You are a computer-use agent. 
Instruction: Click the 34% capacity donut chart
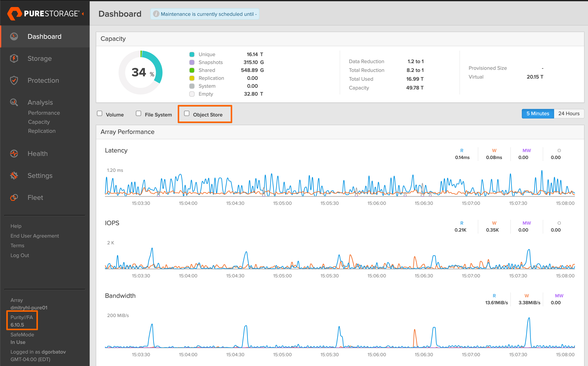[x=140, y=72]
